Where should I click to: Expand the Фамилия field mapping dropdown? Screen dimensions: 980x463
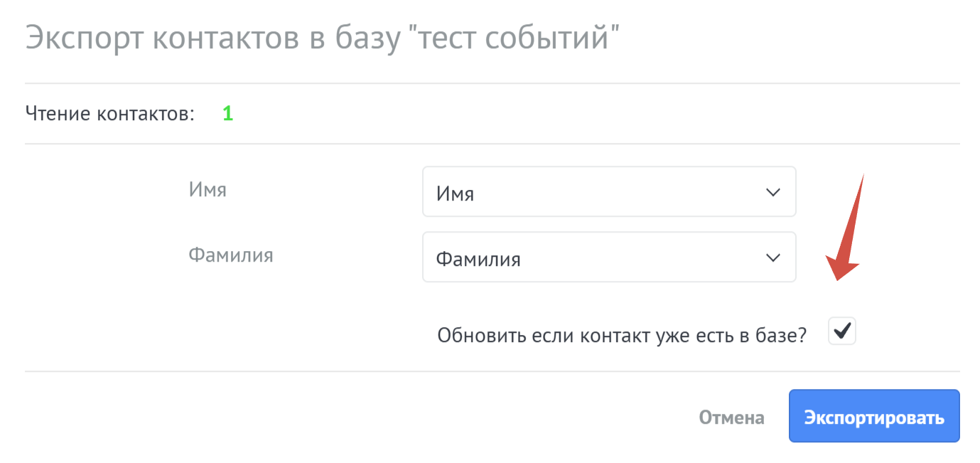tap(609, 257)
